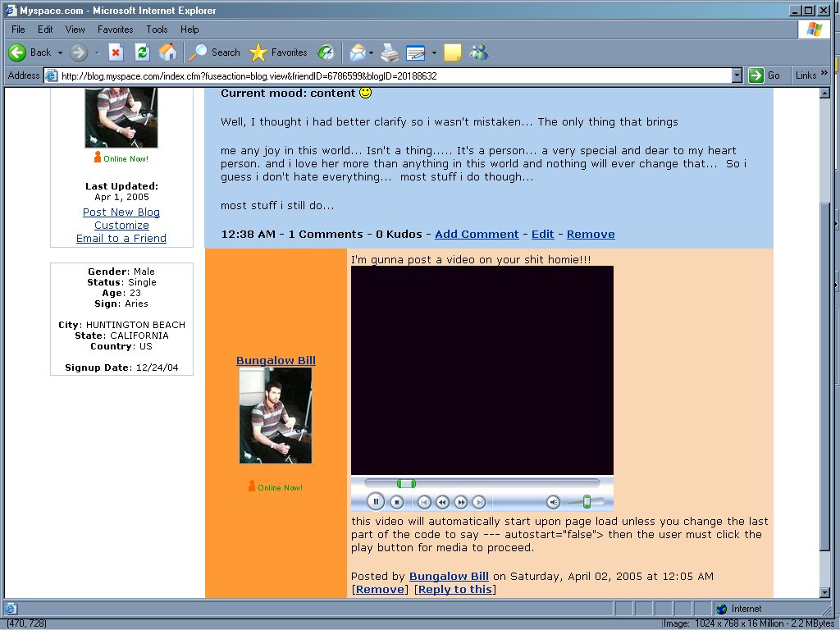Viewport: 840px width, 630px height.
Task: Pause the embedded video
Action: point(375,502)
